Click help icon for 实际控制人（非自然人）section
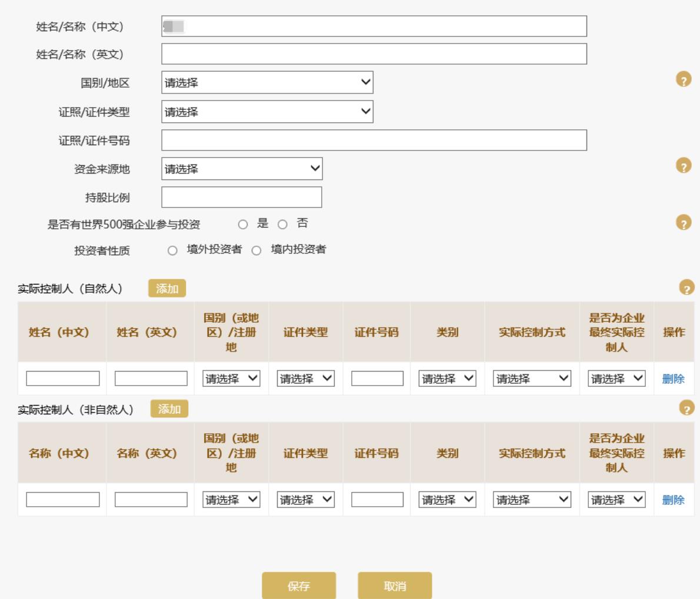 (x=686, y=408)
